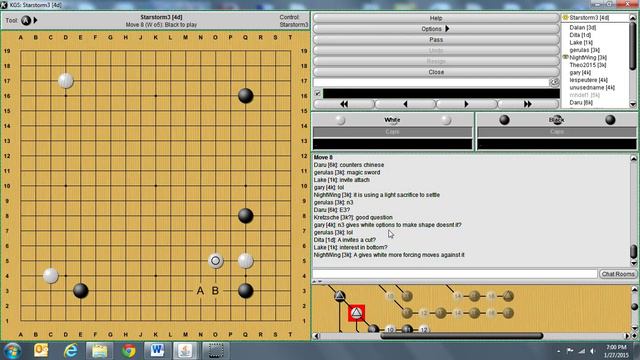This screenshot has width=640, height=360.
Task: Select user Lake [1k] in list
Action: (x=581, y=42)
